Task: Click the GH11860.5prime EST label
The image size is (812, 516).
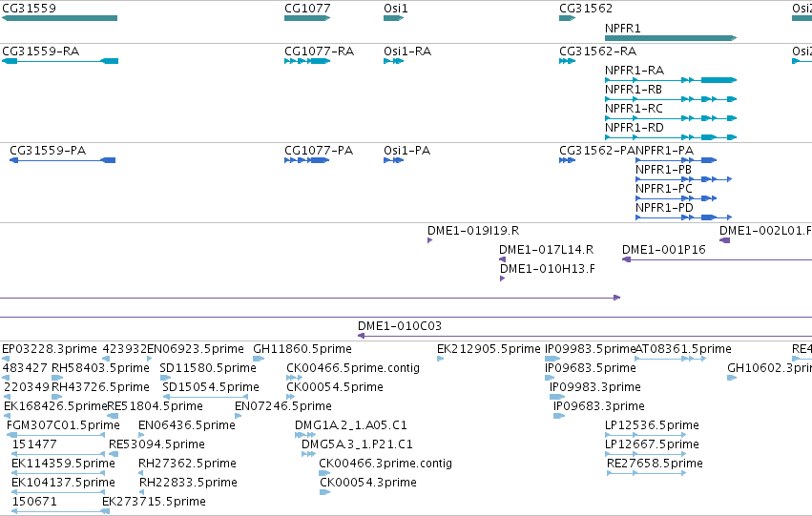Action: click(x=302, y=349)
